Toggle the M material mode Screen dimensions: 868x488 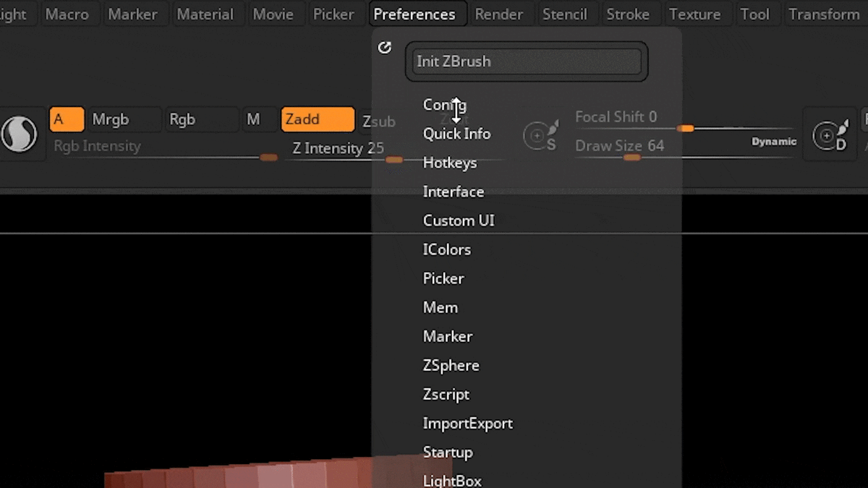coord(260,119)
